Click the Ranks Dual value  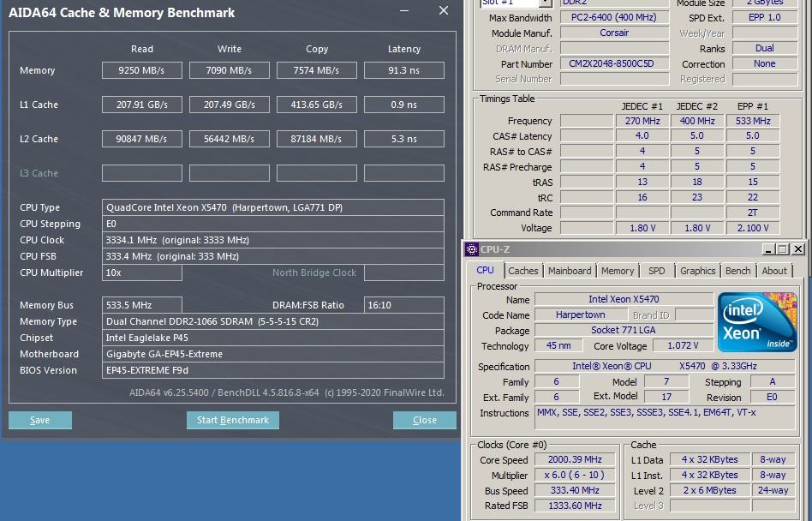coord(764,48)
